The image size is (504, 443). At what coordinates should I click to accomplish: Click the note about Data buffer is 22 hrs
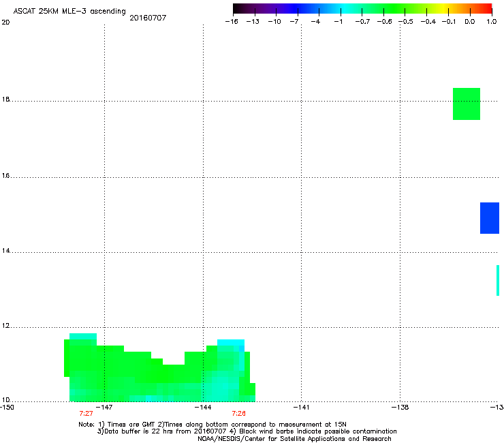pos(247,431)
